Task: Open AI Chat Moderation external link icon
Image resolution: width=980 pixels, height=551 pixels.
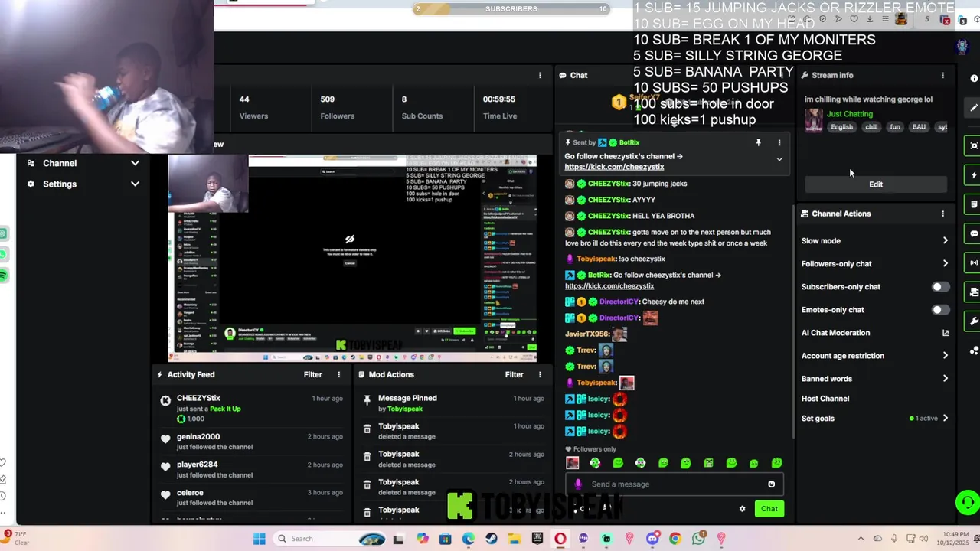Action: pos(946,333)
